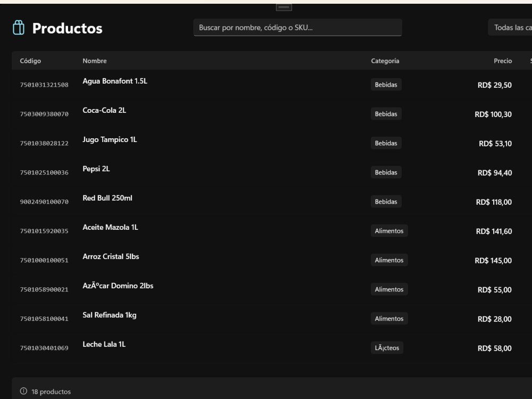
Task: Click the Bebidas tag on Jugo Tampico row
Action: click(x=386, y=143)
